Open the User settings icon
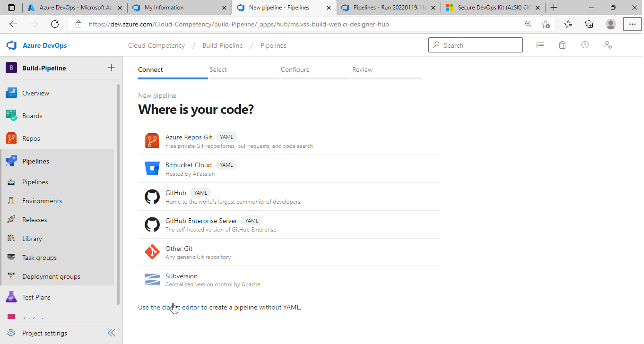This screenshot has height=344, width=644. coord(608,45)
